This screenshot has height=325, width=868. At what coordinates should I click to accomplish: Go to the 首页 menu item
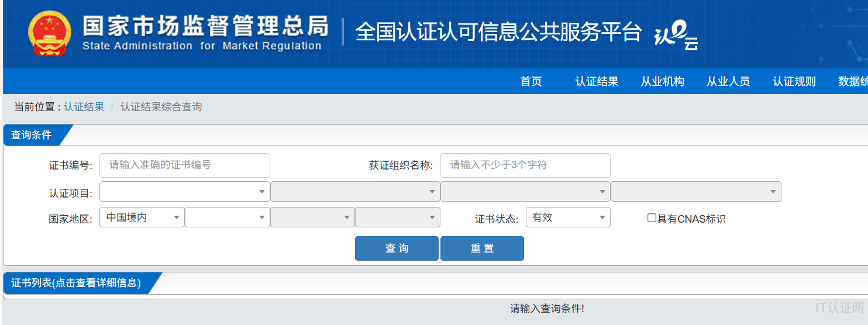(531, 82)
